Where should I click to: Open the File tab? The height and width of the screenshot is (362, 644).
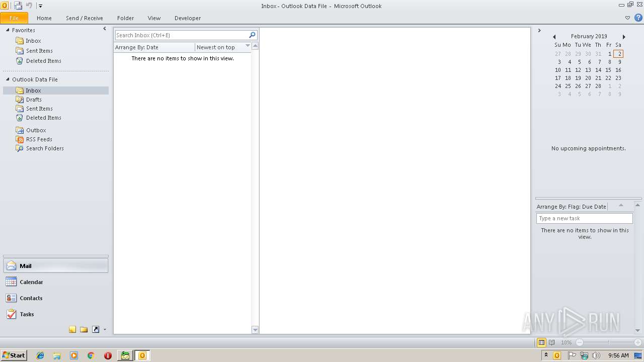click(14, 18)
